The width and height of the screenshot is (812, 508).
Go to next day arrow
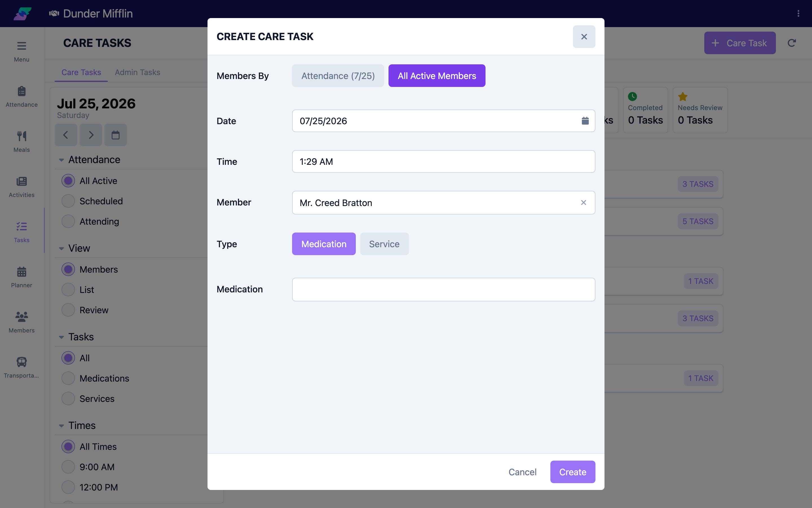[91, 135]
